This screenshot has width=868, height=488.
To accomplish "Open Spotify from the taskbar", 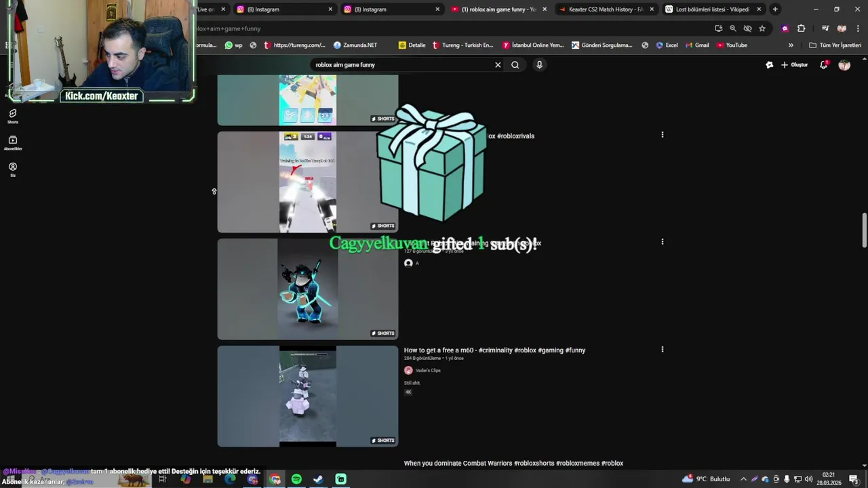I will click(296, 479).
